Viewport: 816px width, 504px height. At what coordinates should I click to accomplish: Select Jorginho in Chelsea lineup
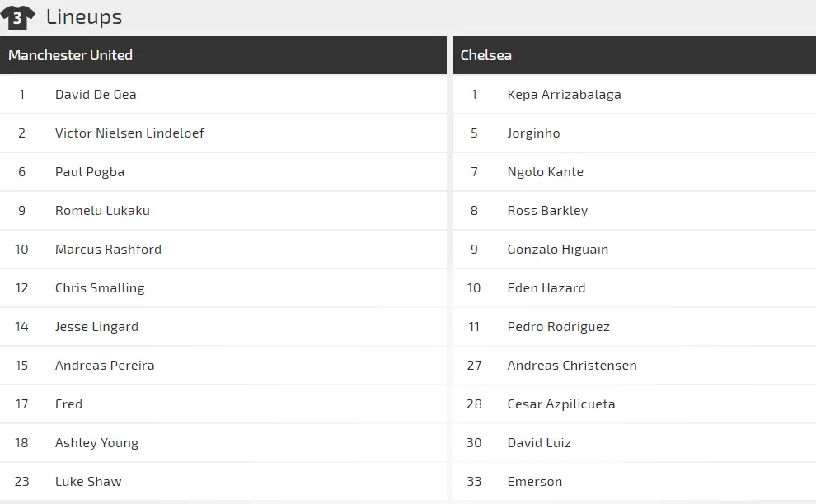(533, 133)
